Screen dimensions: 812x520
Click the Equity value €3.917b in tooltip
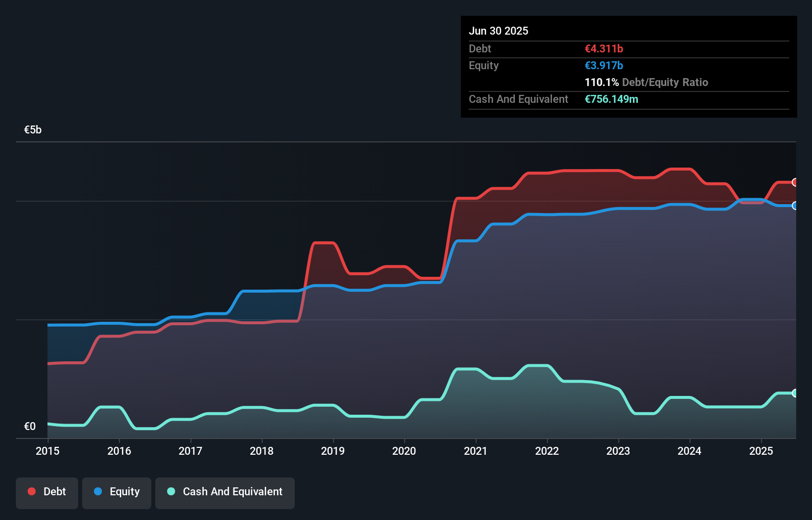604,65
